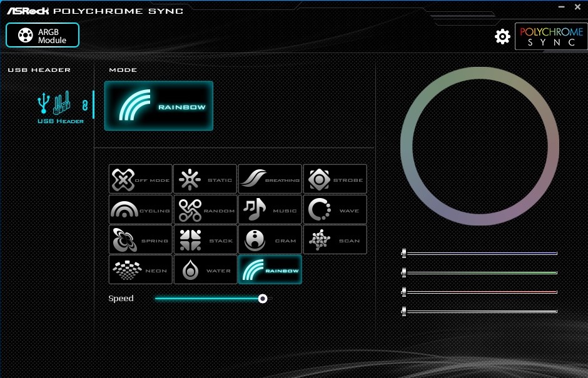Click the Speed slider handle
Viewport: 588px width, 378px height.
pyautogui.click(x=263, y=299)
